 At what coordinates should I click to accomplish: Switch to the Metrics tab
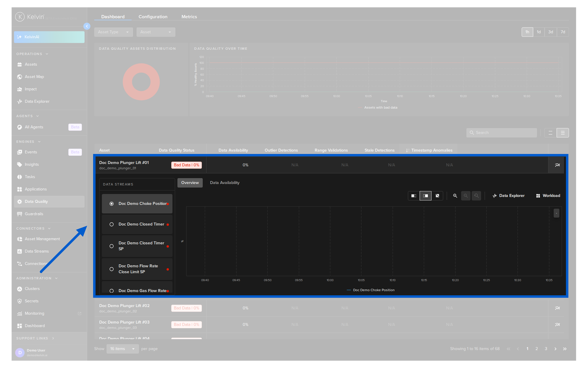point(189,17)
